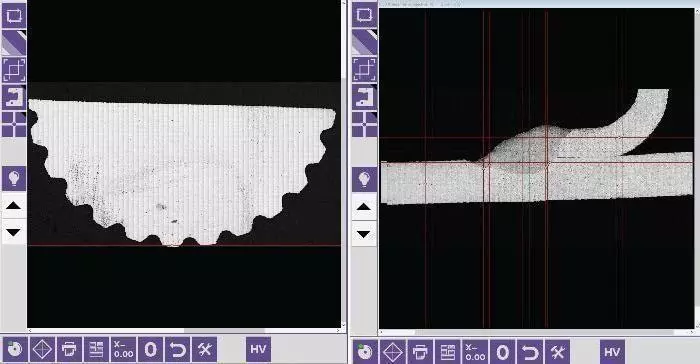
Task: Click the horizontal scrollbar under left image
Action: pos(184,331)
